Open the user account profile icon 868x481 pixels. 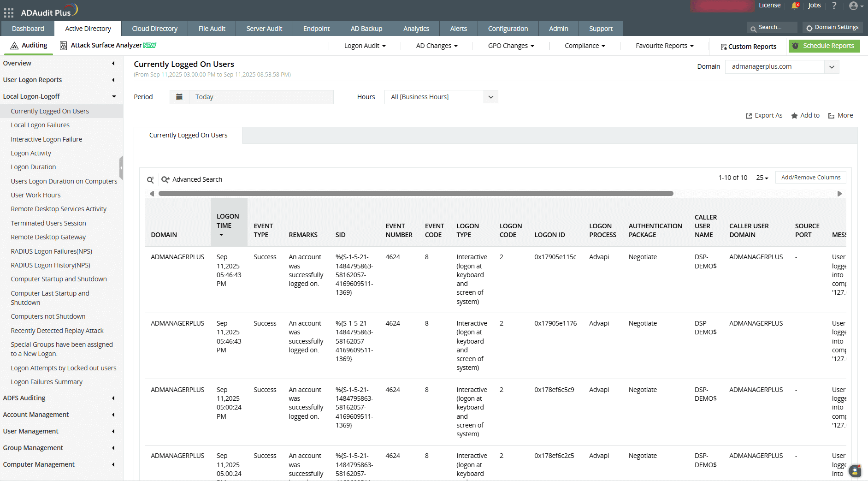coord(853,6)
